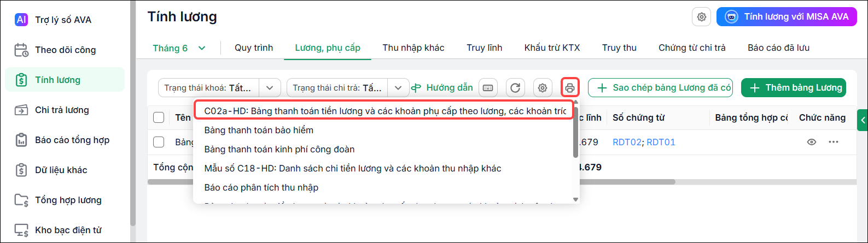Open voucher link RDT01

[661, 142]
